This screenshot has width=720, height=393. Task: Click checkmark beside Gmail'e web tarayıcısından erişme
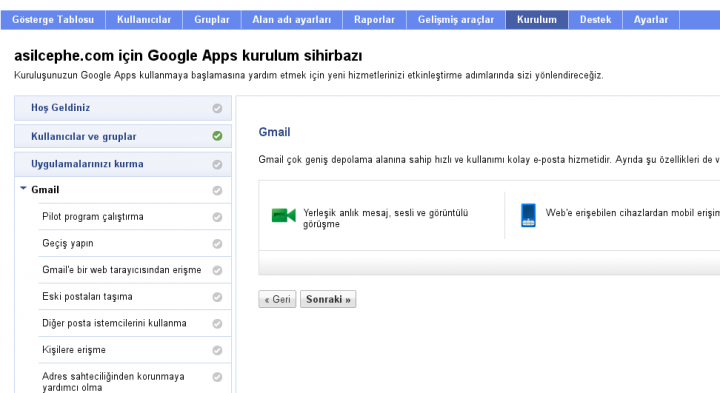(217, 270)
